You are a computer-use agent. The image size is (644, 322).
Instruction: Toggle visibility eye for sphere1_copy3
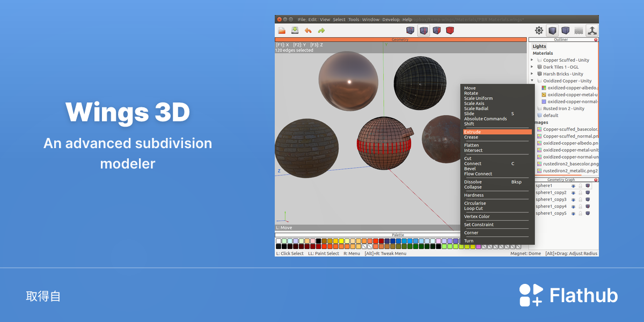[573, 200]
